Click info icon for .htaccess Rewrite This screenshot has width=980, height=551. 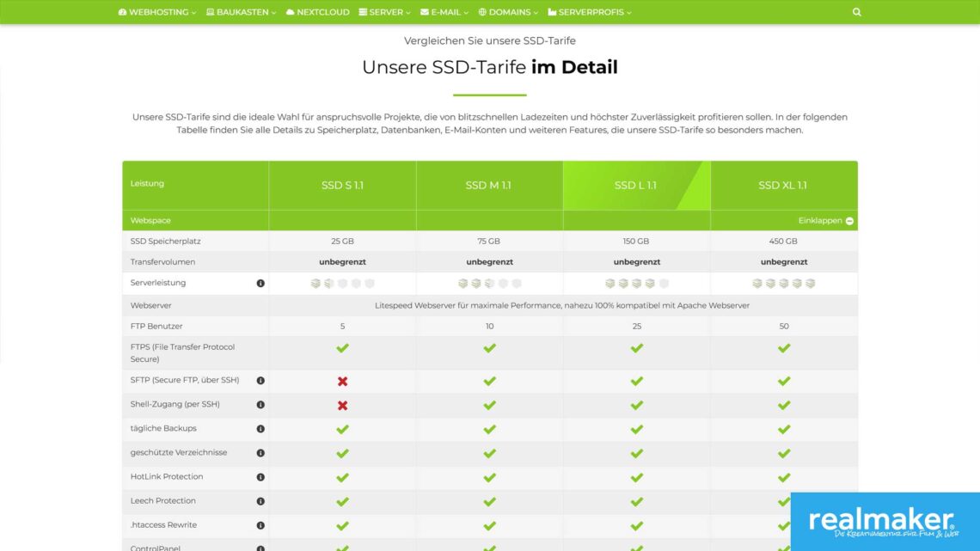tap(260, 525)
